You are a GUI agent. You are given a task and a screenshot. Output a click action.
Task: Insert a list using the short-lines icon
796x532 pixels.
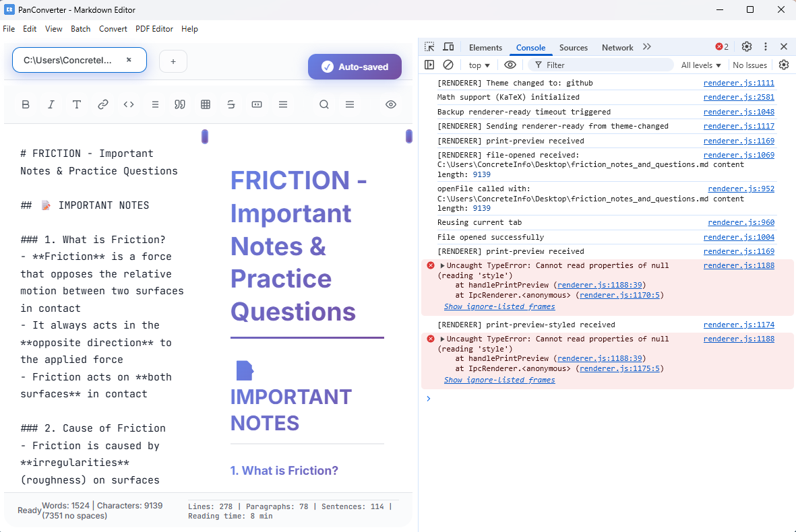coord(155,104)
